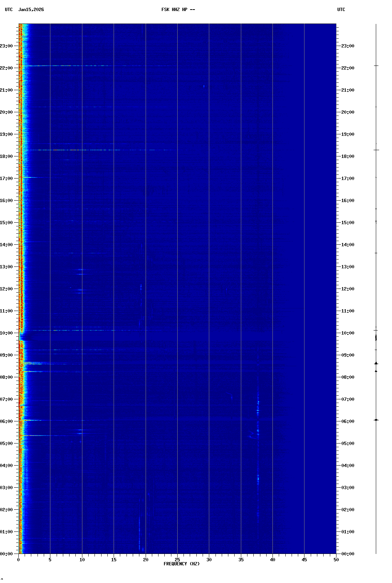Image resolution: width=392 pixels, height=583 pixels.
Task: Select the 22:00 label on the left time axis
Action: [x=7, y=68]
